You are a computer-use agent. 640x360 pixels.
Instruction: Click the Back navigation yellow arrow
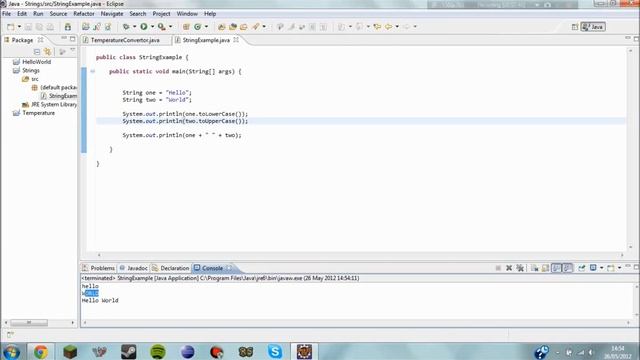[389, 27]
